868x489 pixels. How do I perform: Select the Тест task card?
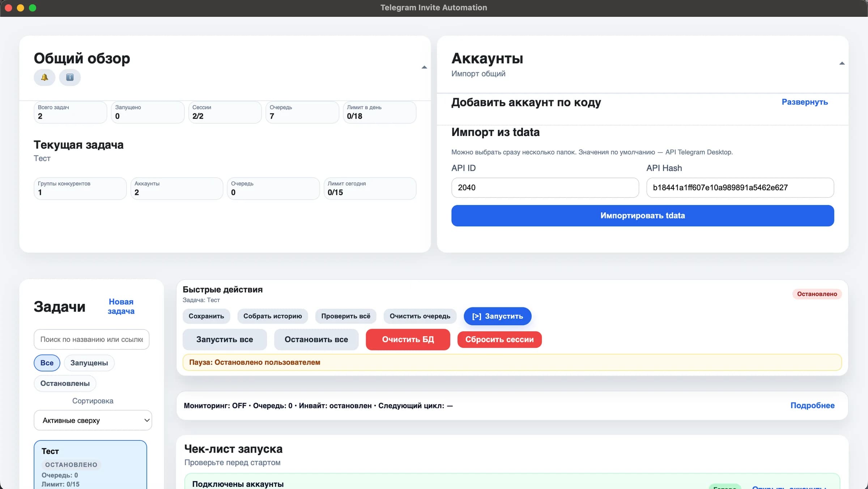[90, 465]
